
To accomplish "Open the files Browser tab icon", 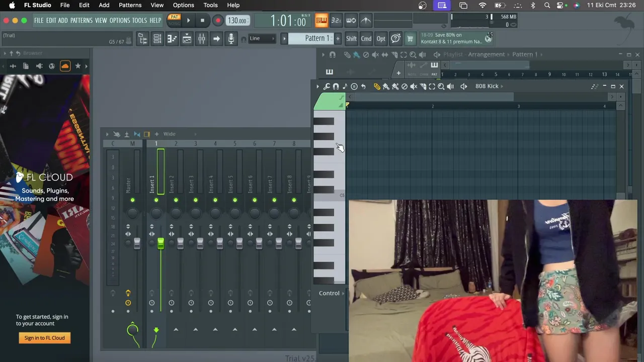I will 26,66.
